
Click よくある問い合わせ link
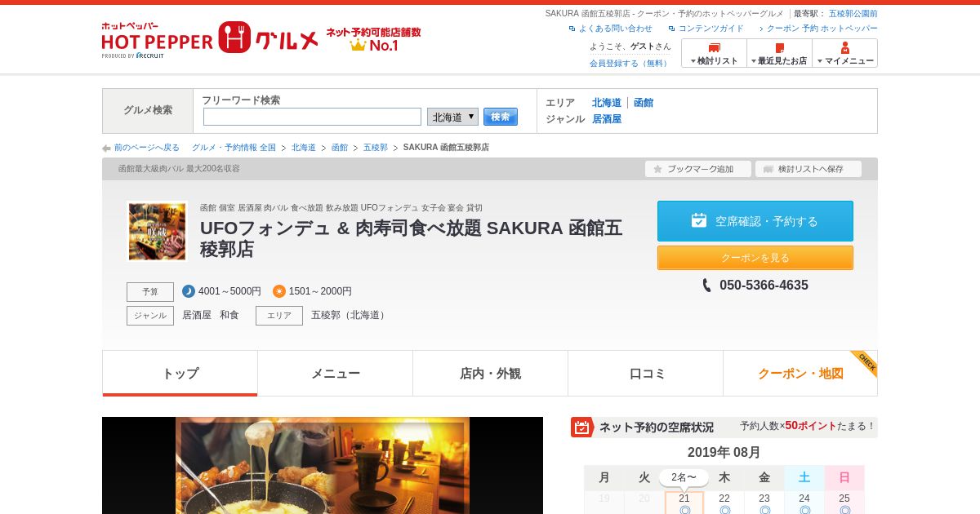coord(615,29)
